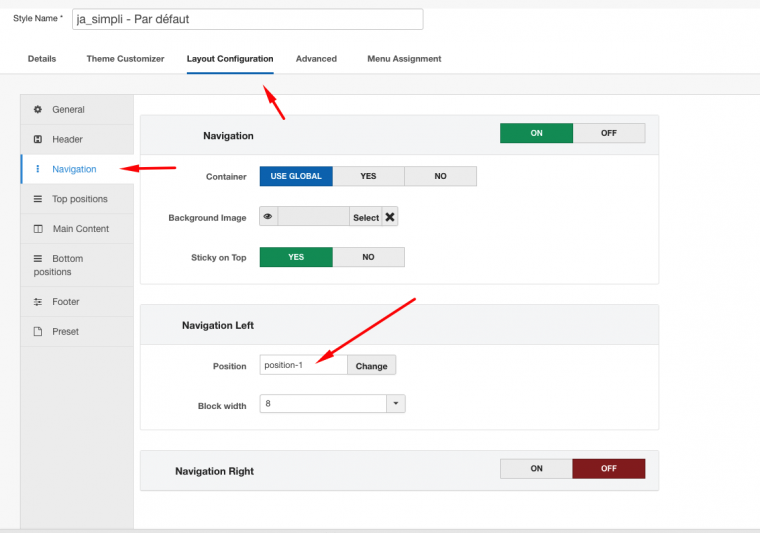Open Main Content settings in sidebar
This screenshot has width=760, height=533.
(77, 229)
